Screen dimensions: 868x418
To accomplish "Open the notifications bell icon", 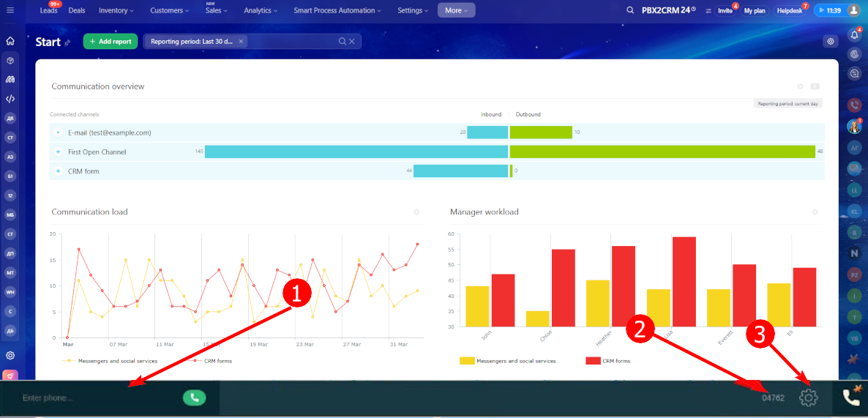I will (x=855, y=35).
